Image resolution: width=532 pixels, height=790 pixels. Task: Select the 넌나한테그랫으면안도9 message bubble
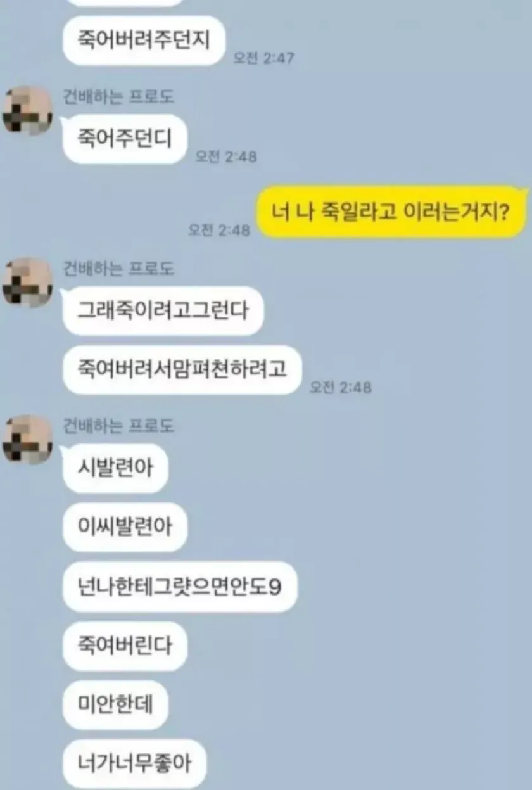(x=180, y=587)
